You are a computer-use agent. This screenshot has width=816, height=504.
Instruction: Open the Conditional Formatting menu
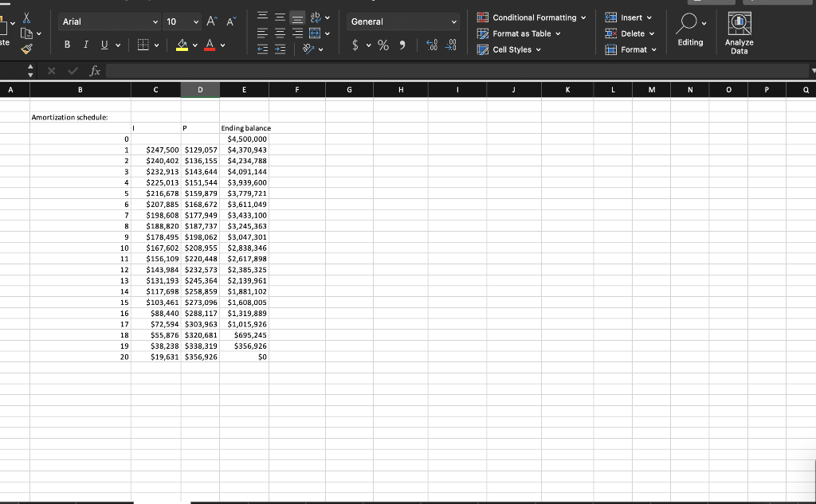click(532, 17)
